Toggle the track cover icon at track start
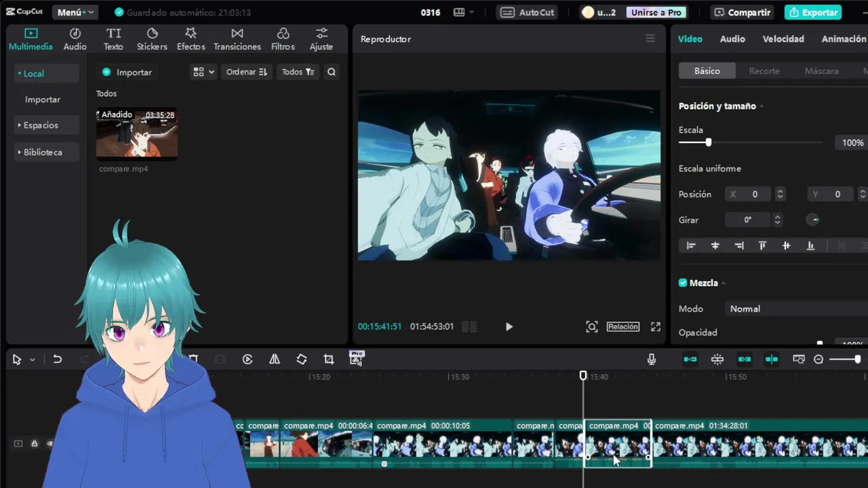The width and height of the screenshot is (868, 488). click(x=18, y=443)
